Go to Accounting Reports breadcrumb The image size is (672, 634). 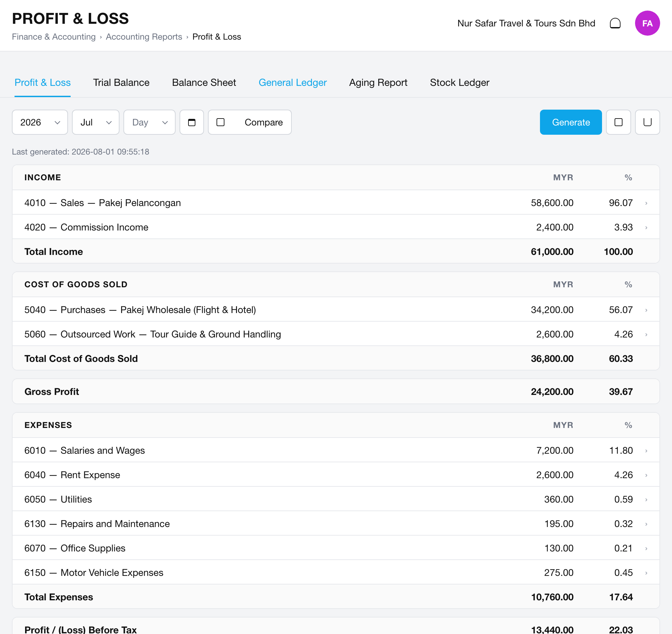click(x=144, y=37)
